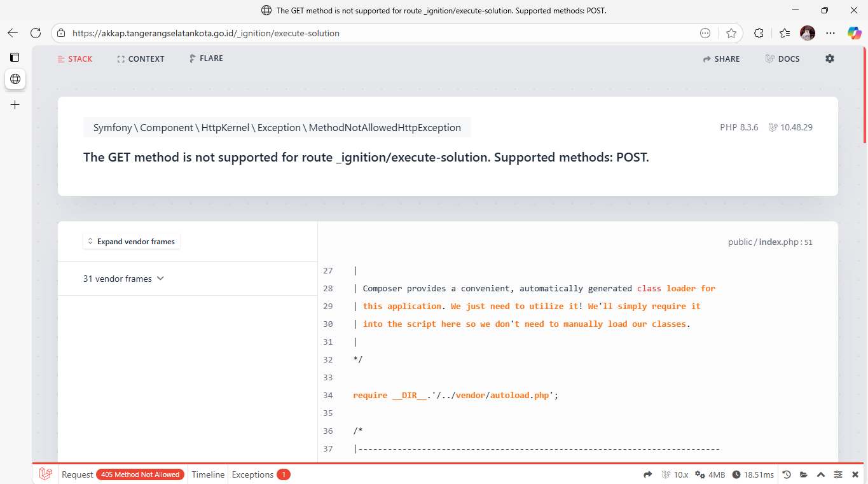
Task: Open Ignition settings gear icon
Action: pyautogui.click(x=830, y=59)
